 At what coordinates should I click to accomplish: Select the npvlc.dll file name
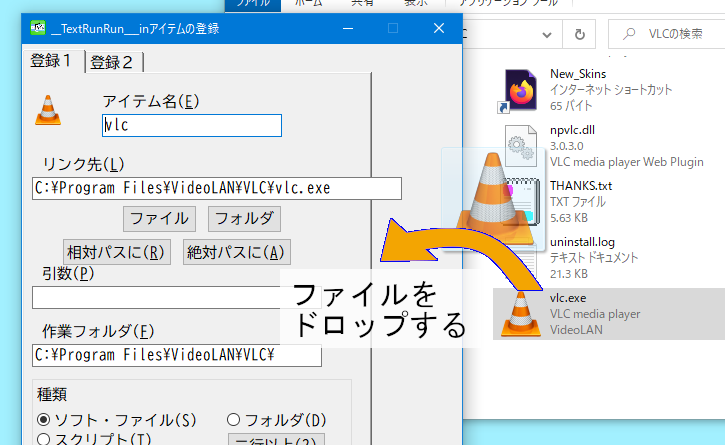(x=572, y=130)
